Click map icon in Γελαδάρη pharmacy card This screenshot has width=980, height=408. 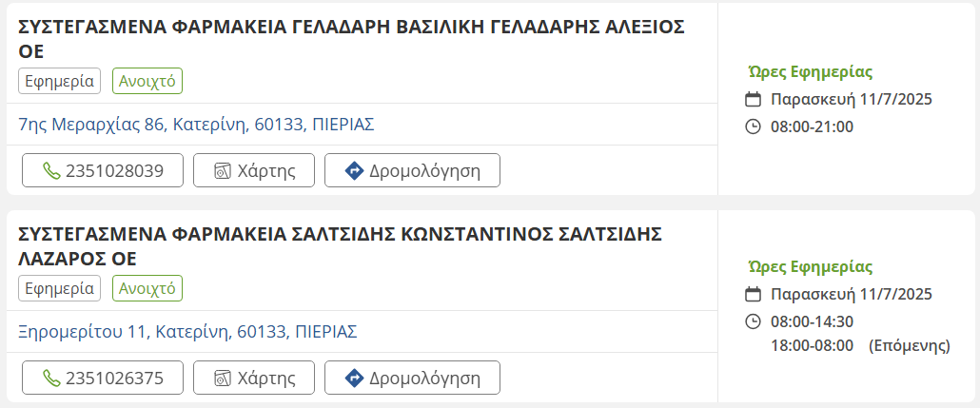point(223,171)
